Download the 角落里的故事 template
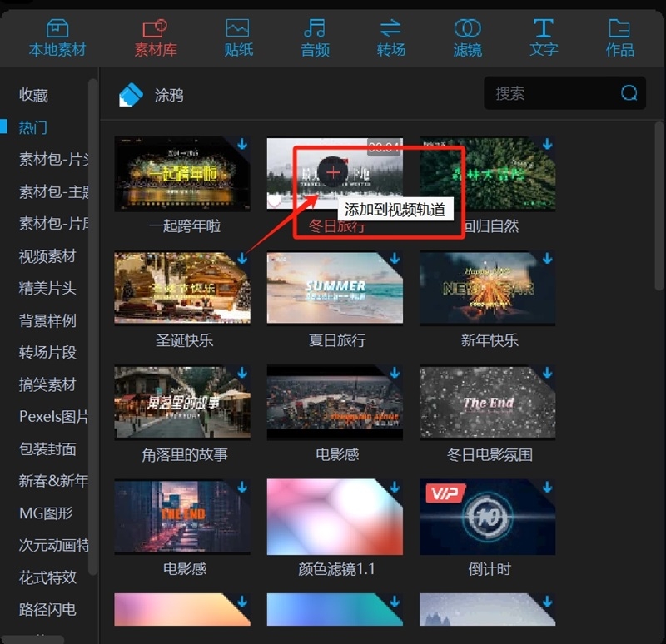This screenshot has height=644, width=666. coord(242,373)
